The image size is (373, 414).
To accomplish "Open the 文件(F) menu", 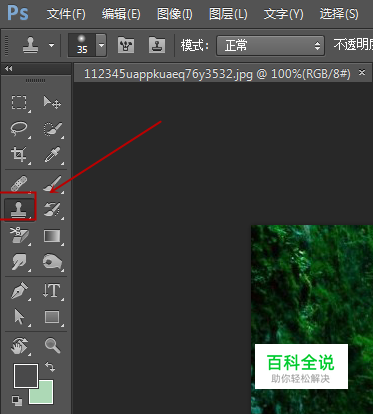I will pos(66,14).
